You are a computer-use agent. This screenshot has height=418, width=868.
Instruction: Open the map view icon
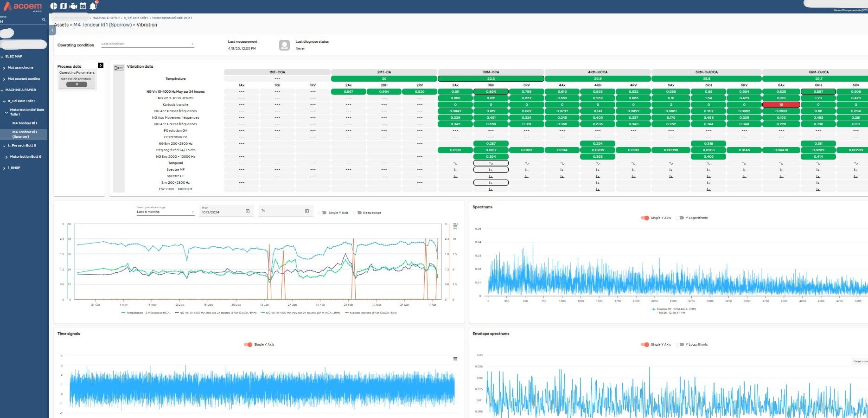[x=64, y=6]
